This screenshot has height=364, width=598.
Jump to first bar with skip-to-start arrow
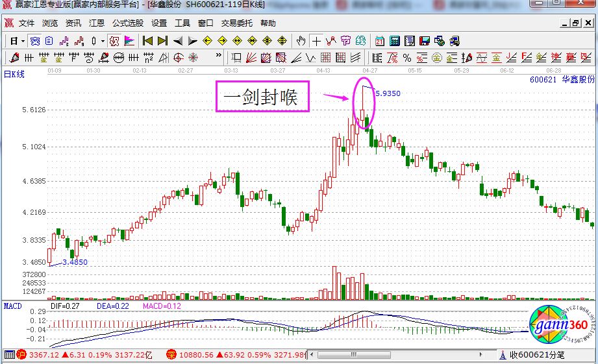(x=147, y=41)
